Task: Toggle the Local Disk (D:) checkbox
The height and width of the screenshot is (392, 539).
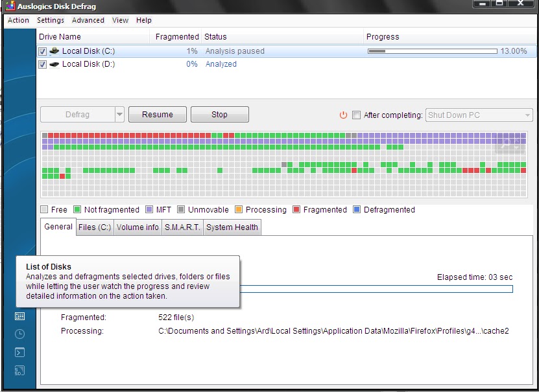Action: coord(42,64)
